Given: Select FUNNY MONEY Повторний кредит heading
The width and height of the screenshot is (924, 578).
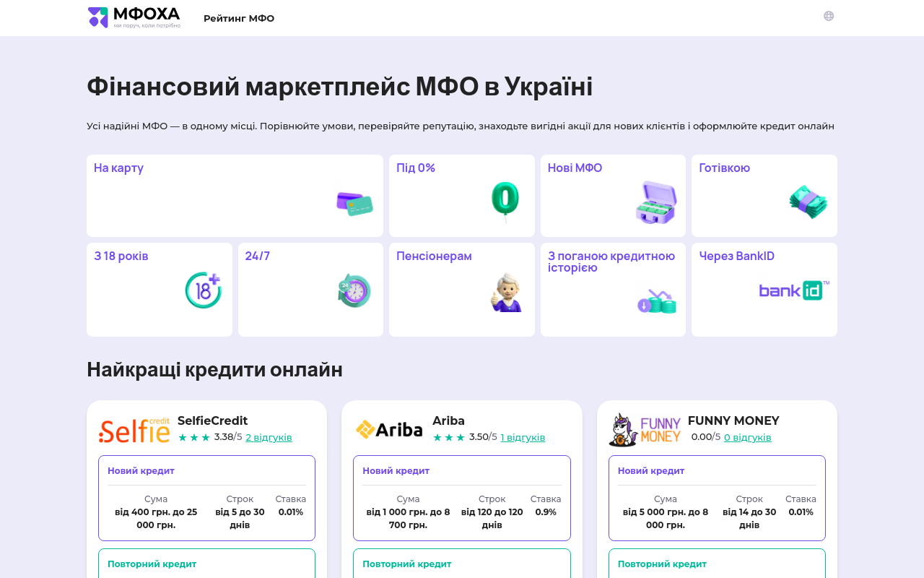Looking at the screenshot, I should (x=662, y=564).
